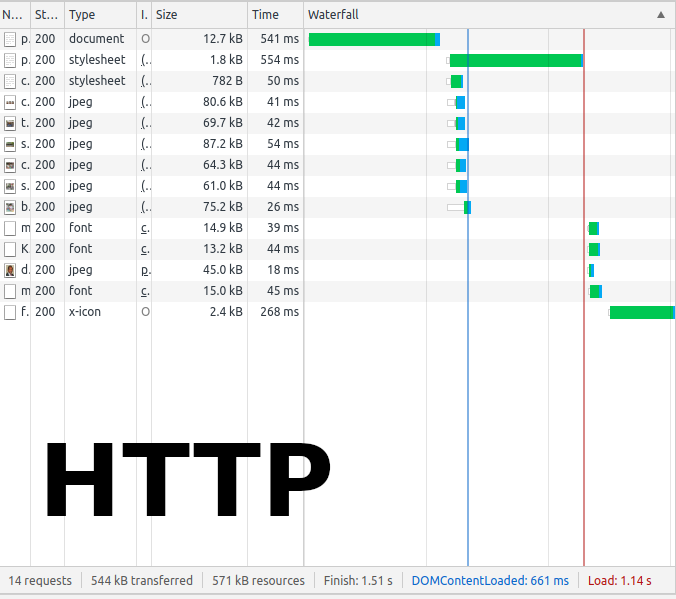The image size is (676, 599).
Task: Select the '18 ms' time cell
Action: (x=283, y=270)
